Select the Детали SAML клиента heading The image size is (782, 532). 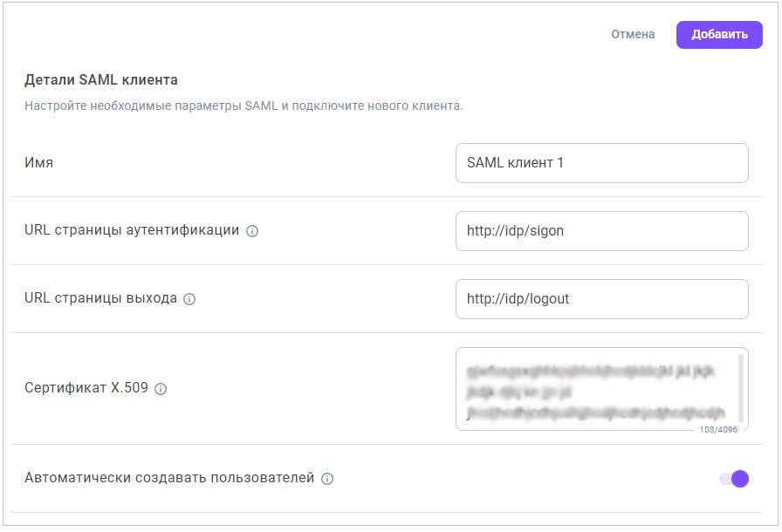(x=101, y=79)
